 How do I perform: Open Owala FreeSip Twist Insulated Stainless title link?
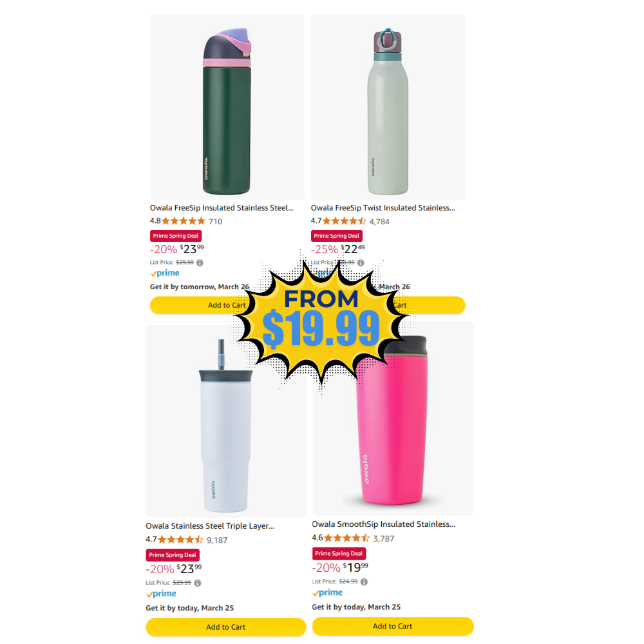click(383, 208)
